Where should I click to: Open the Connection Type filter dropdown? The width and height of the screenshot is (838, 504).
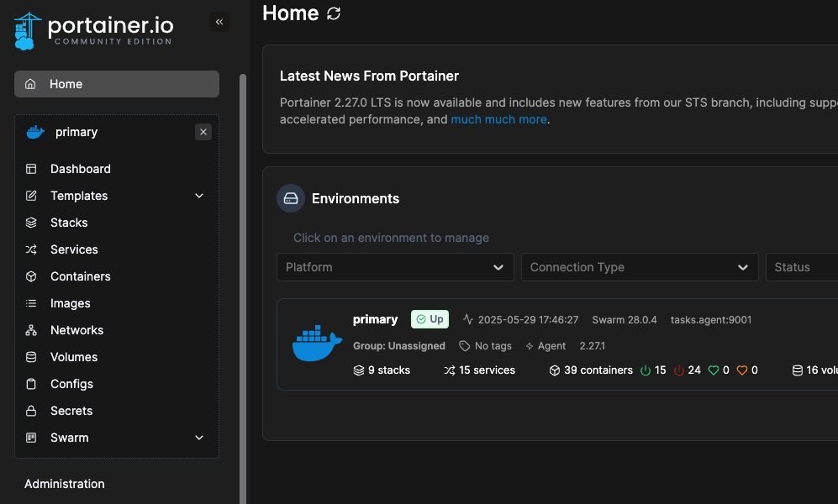tap(640, 267)
